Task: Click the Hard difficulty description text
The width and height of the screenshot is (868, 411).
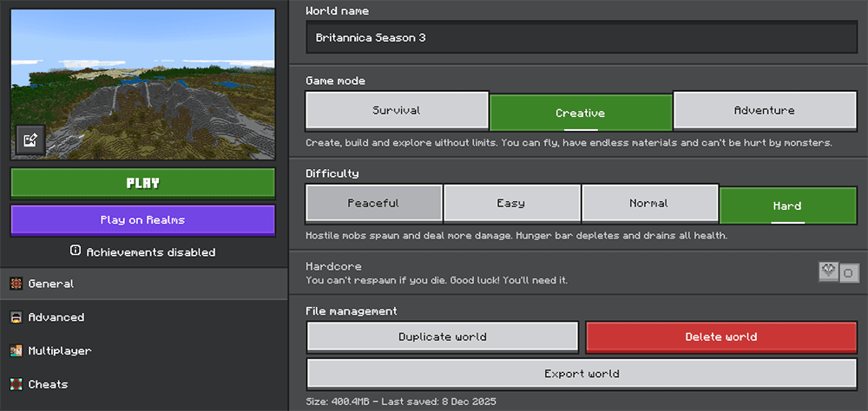Action: pos(516,236)
